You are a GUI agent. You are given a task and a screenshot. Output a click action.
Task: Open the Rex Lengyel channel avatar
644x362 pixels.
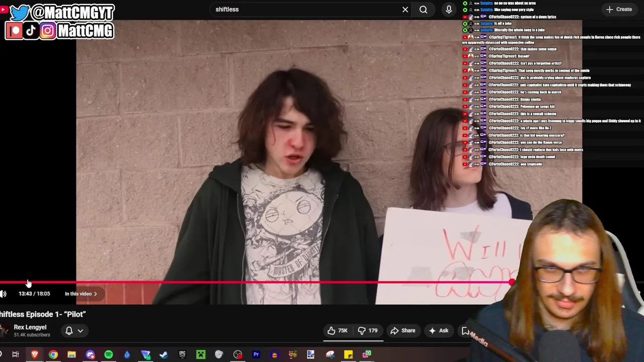click(4, 330)
